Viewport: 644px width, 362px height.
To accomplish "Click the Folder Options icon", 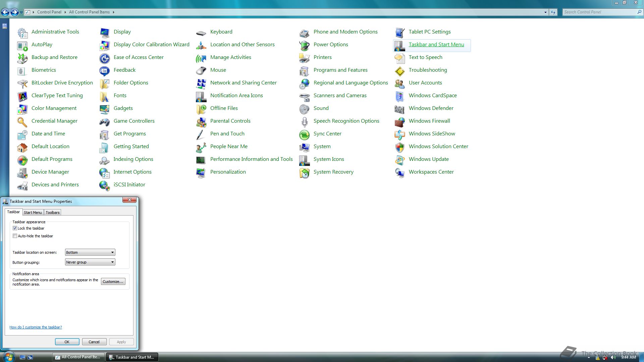I will (x=105, y=83).
